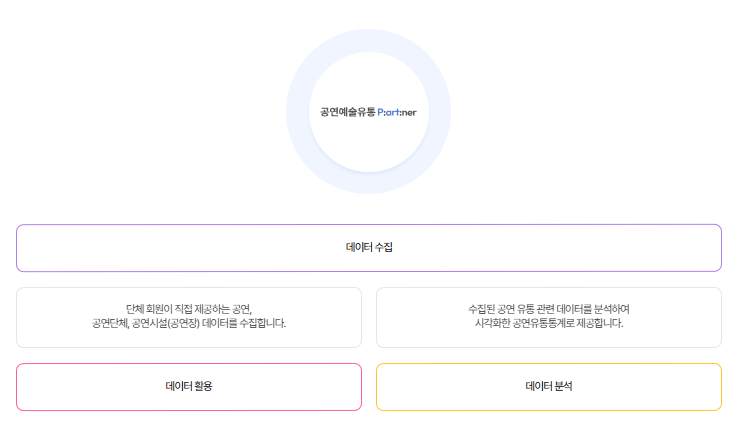738x427 pixels.
Task: Select the line ending '데이터를 수집합니다.'
Action: pyautogui.click(x=189, y=323)
